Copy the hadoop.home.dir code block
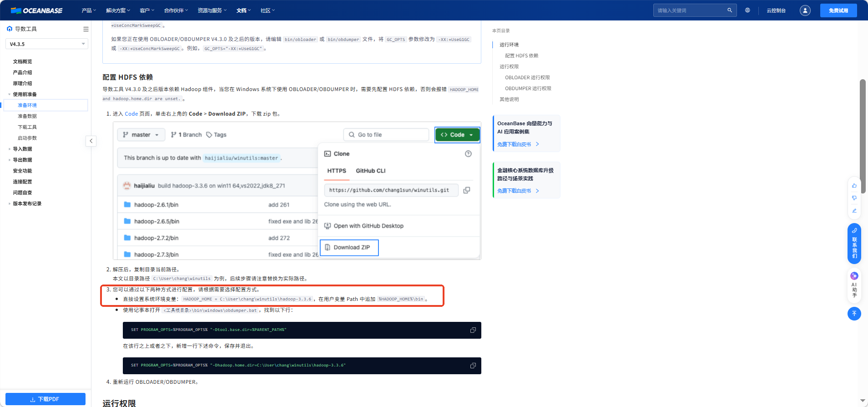The height and width of the screenshot is (407, 868). pos(473,366)
